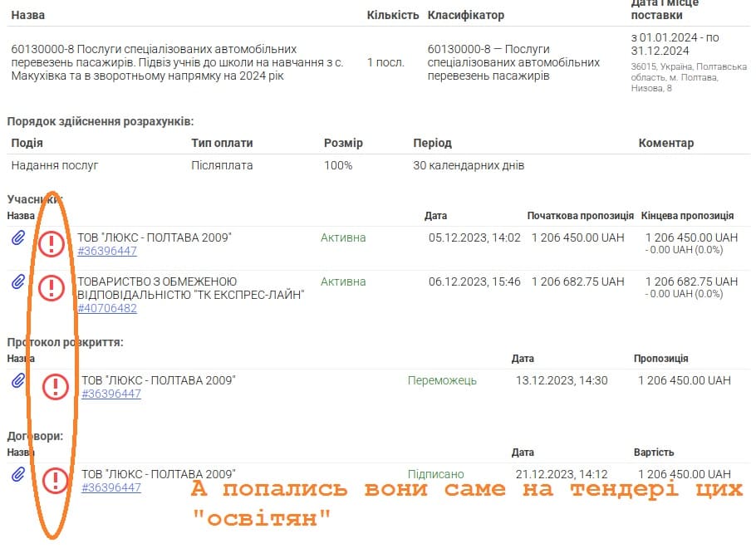This screenshot has width=756, height=553.
Task: Select the Початкова пропозиція column header
Action: [580, 216]
